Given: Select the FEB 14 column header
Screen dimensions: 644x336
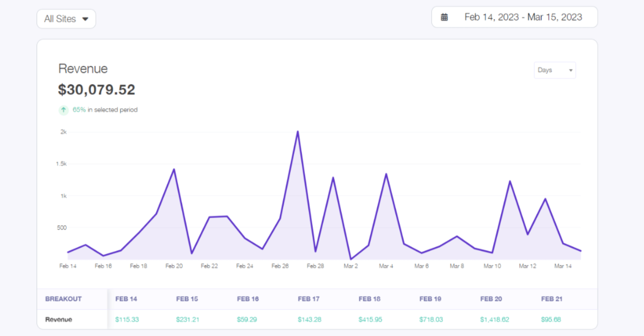Looking at the screenshot, I should [x=126, y=299].
